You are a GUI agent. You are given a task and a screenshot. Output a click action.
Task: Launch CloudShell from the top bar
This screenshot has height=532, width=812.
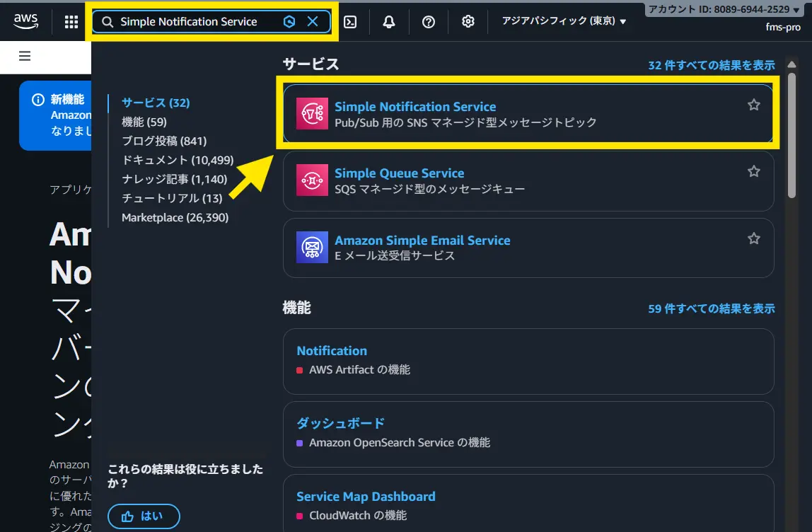349,22
